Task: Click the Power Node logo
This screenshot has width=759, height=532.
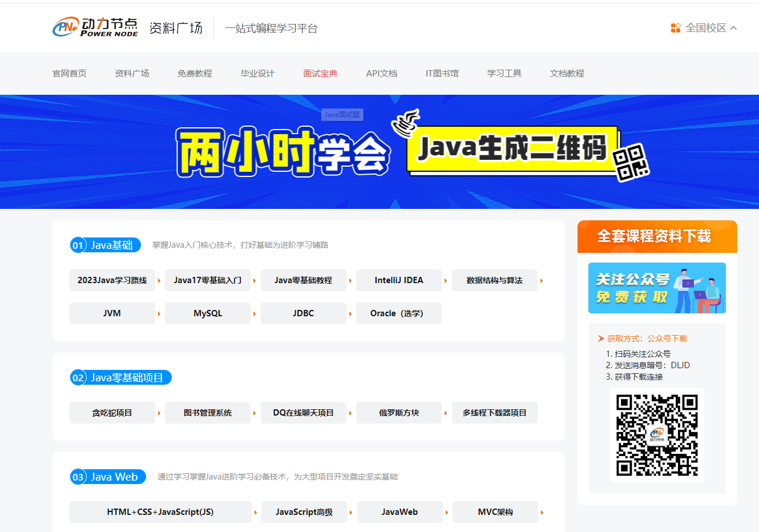Action: [95, 27]
